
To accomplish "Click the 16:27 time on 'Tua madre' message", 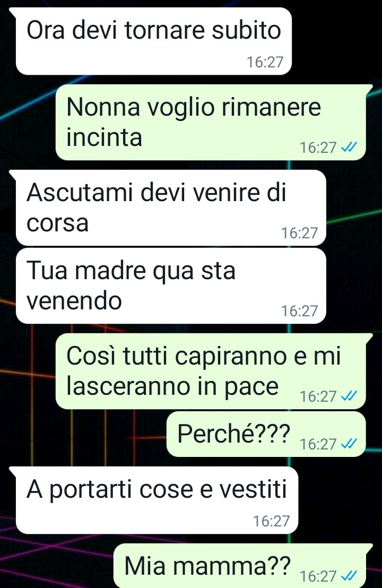I will tap(300, 311).
